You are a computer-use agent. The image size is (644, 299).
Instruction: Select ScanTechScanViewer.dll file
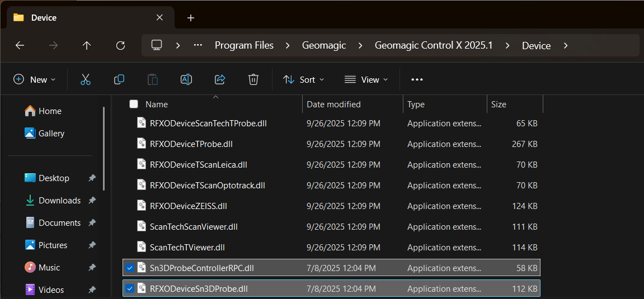click(x=331, y=226)
